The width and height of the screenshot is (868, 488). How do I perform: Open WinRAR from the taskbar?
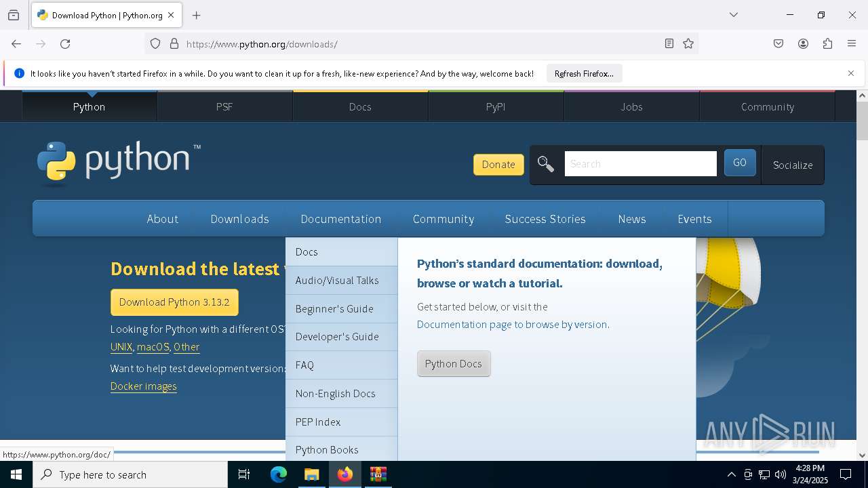378,474
